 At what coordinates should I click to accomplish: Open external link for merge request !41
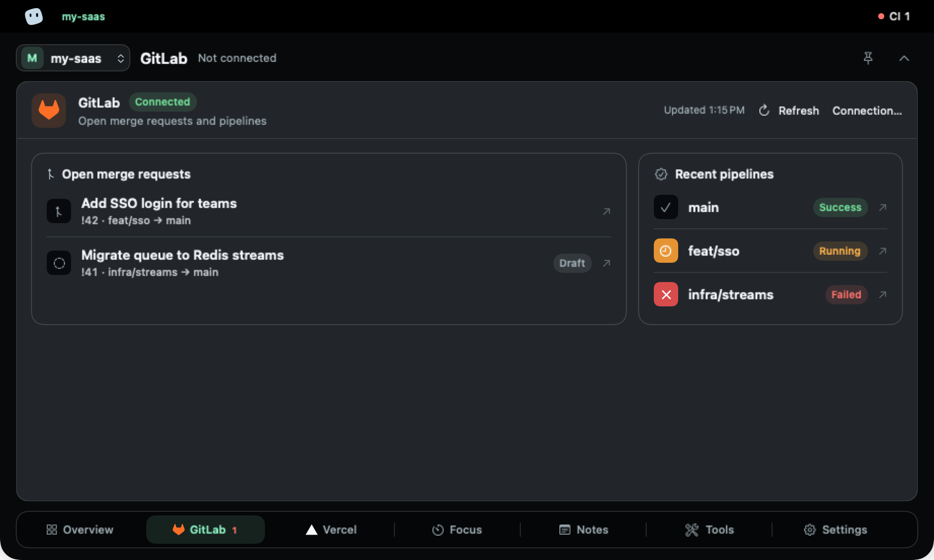(x=606, y=263)
